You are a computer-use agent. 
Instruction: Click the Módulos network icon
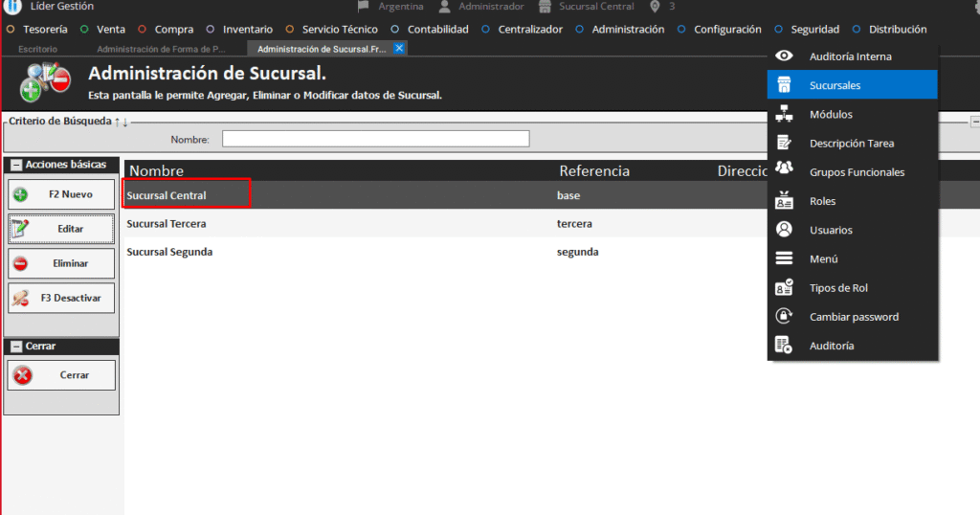[x=784, y=115]
